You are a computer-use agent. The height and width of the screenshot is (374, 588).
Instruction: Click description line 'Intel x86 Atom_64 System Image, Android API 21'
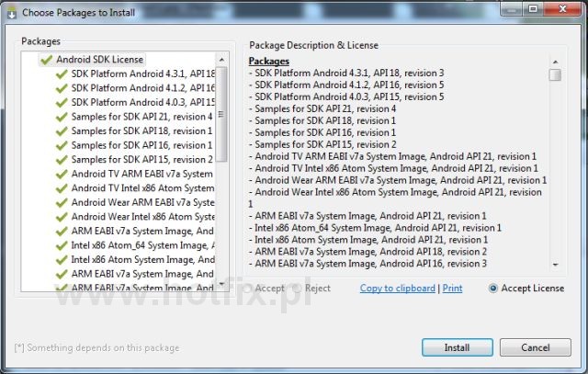tap(375, 228)
